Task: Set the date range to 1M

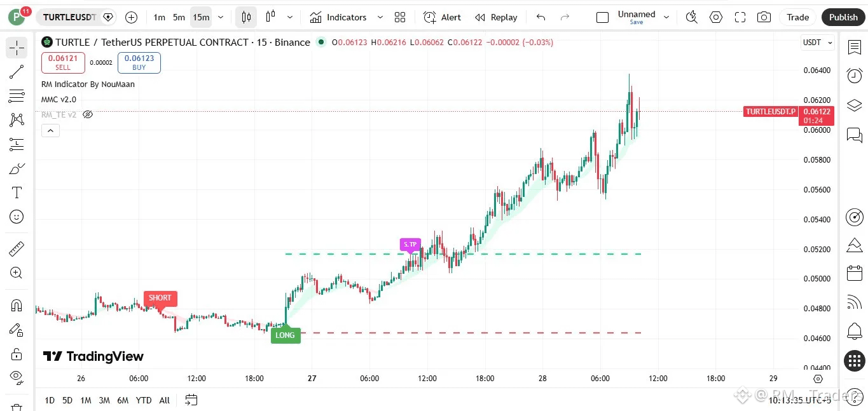Action: (86, 400)
